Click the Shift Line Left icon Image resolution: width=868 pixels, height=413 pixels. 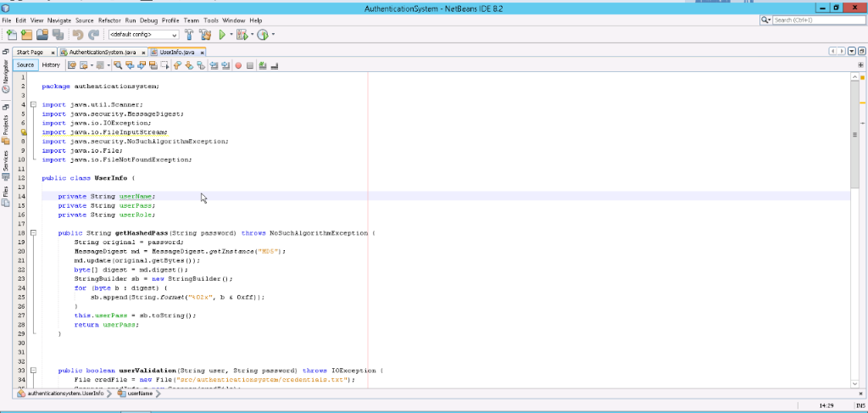214,65
